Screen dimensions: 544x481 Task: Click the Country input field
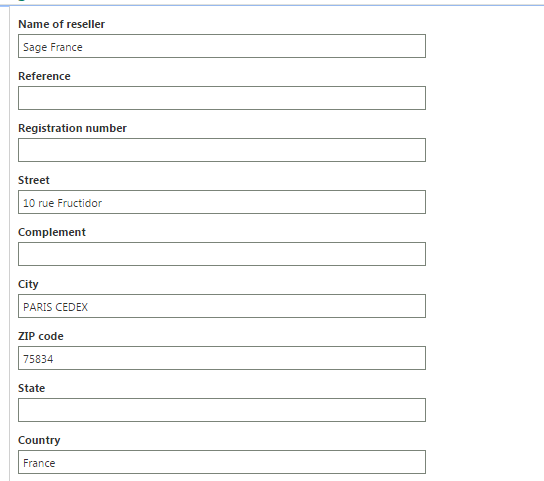coord(222,462)
